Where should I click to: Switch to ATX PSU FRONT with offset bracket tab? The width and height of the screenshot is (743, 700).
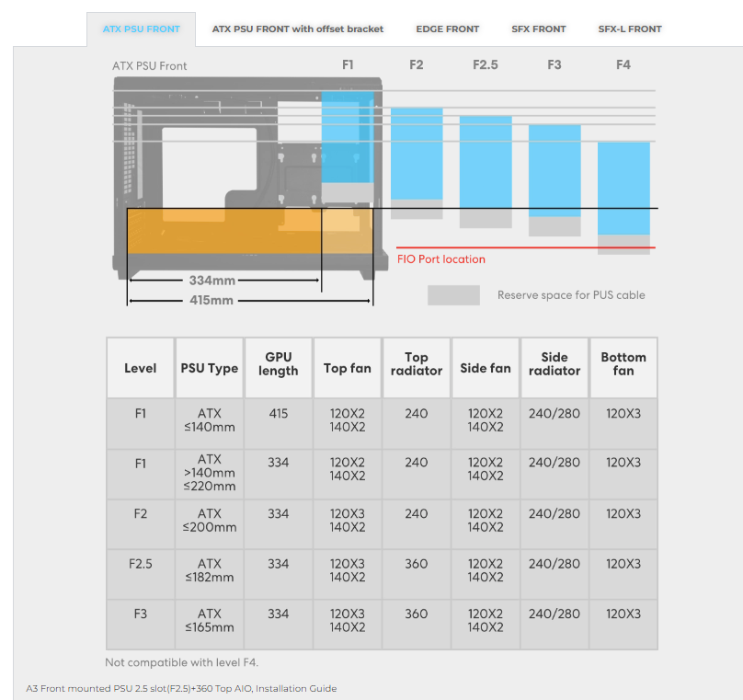click(298, 29)
